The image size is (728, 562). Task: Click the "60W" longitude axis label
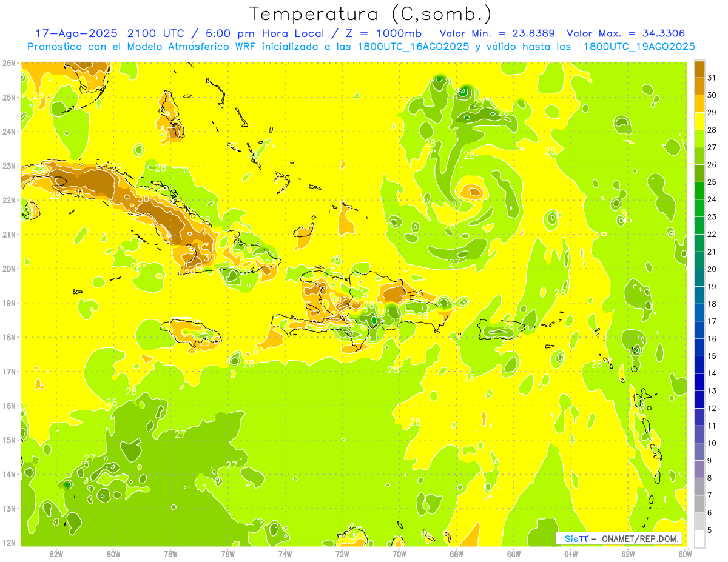(686, 553)
